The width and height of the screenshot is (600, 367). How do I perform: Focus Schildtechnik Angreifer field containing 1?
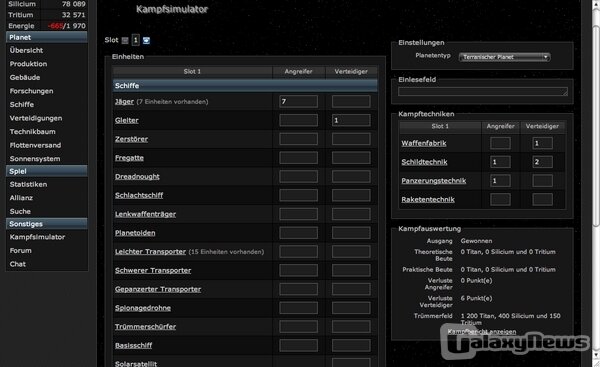tap(501, 162)
